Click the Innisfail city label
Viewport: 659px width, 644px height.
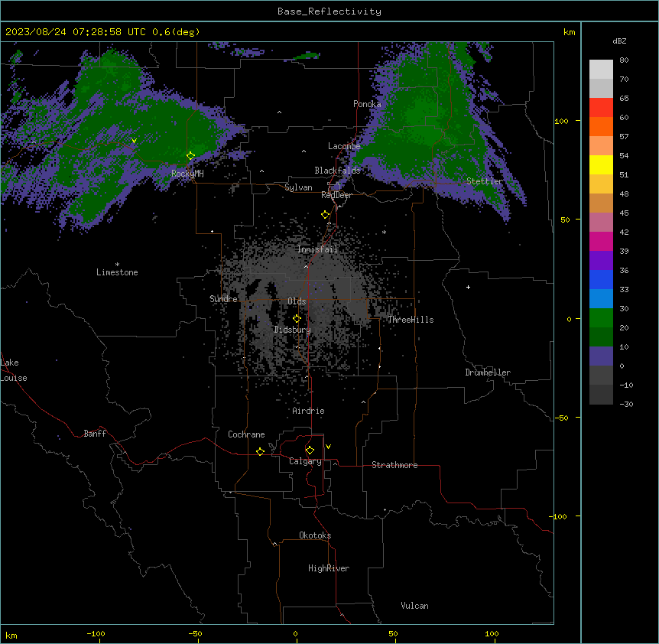pyautogui.click(x=318, y=249)
